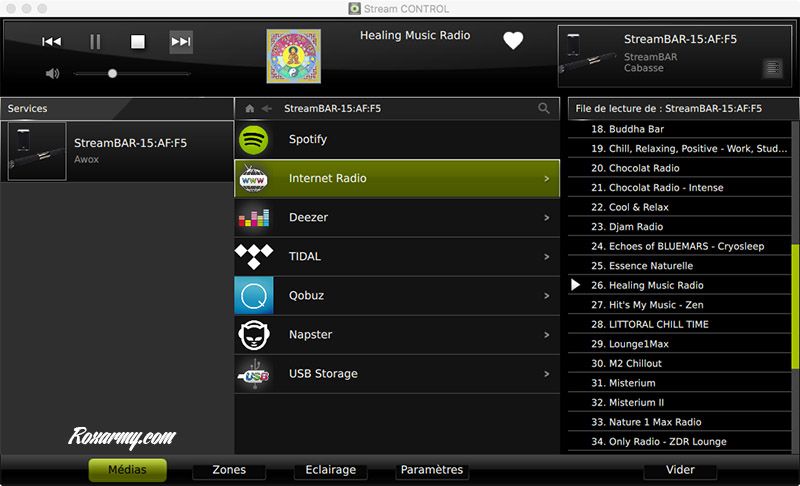Click the Vider button
Viewport: 800px width, 486px height.
tap(680, 470)
